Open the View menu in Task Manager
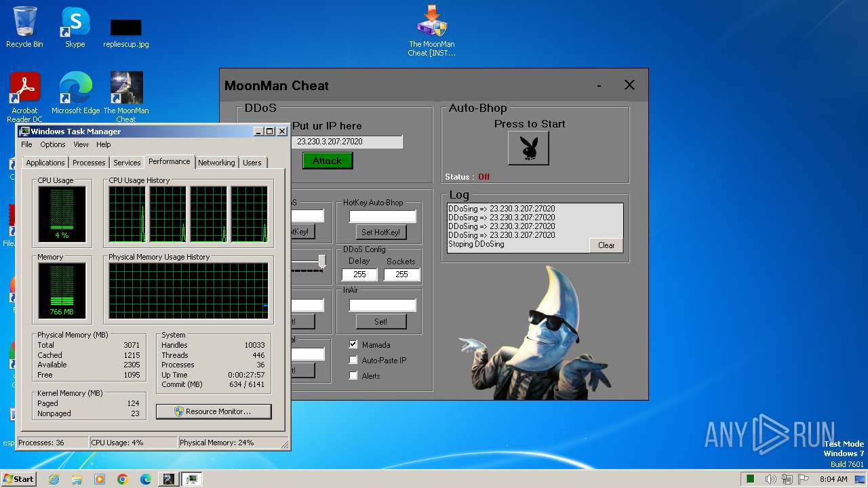The height and width of the screenshot is (488, 868). click(81, 144)
